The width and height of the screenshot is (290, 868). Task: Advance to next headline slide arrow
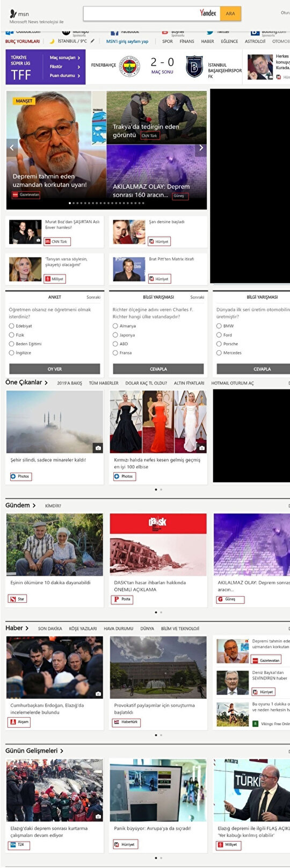pyautogui.click(x=201, y=148)
